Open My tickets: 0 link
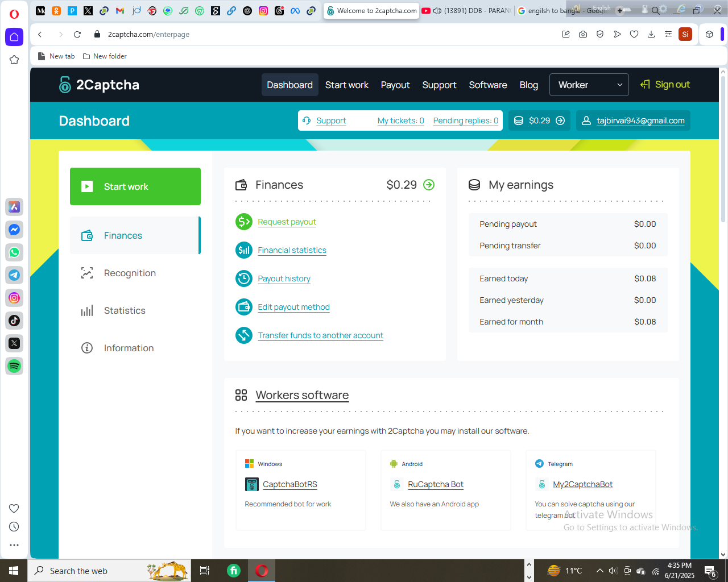This screenshot has width=728, height=582. coord(401,120)
